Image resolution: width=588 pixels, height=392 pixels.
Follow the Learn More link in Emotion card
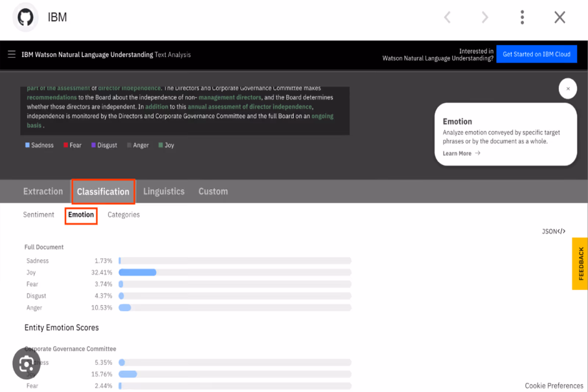click(x=457, y=154)
